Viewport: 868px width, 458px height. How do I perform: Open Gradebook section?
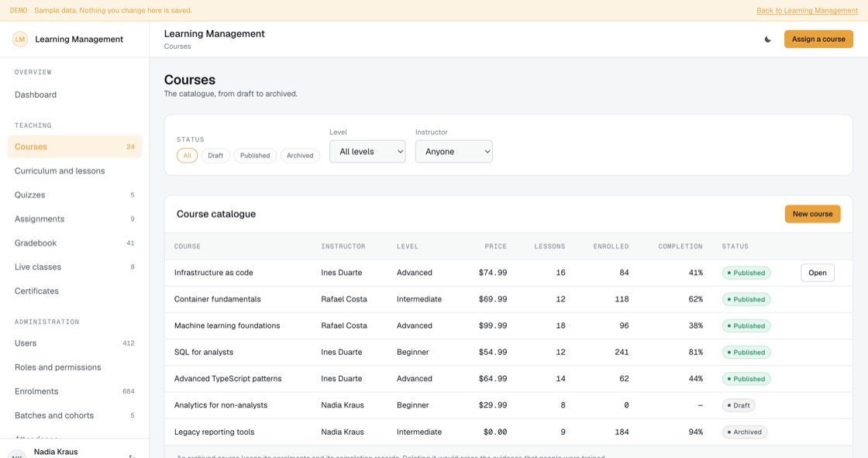click(x=74, y=243)
